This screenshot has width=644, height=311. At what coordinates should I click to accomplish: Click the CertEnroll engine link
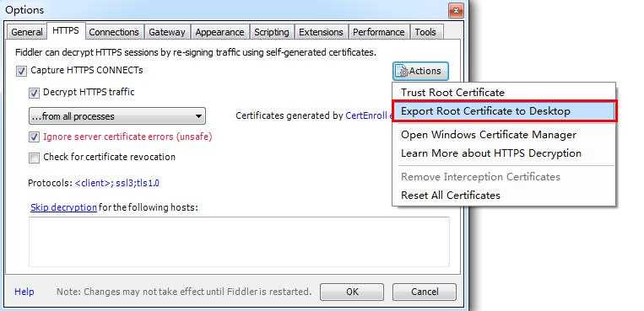[x=368, y=115]
